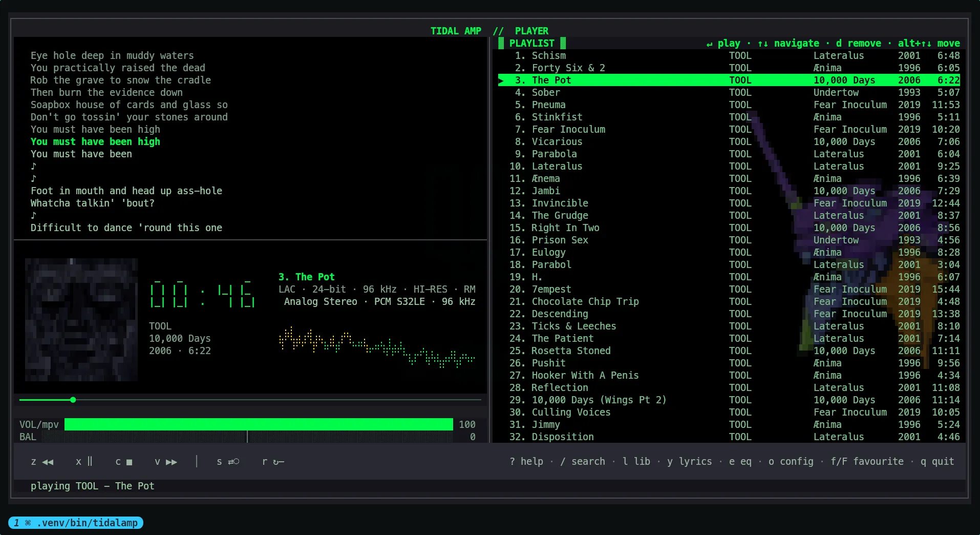Select playlist track 11. Ænema
Viewport: 980px width, 535px height.
(729, 179)
